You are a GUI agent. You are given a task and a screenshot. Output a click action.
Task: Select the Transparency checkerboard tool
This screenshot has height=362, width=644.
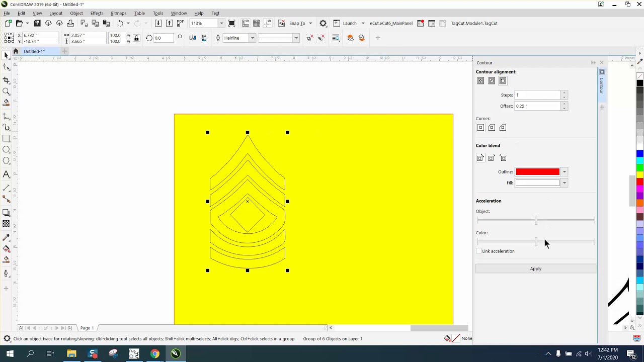6,223
